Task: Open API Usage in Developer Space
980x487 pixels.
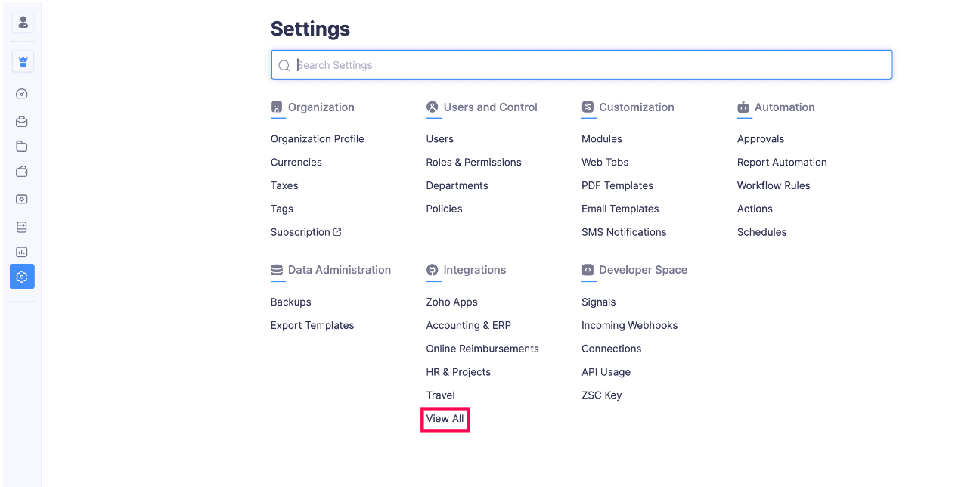Action: (606, 372)
